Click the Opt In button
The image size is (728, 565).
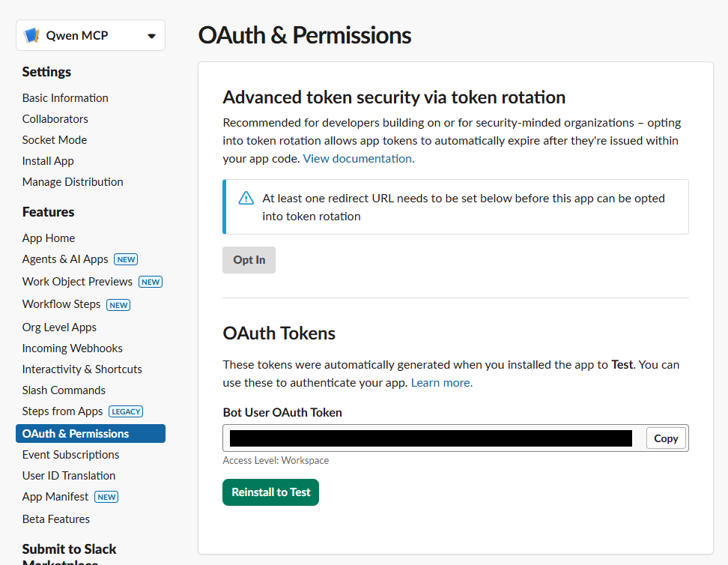[249, 260]
